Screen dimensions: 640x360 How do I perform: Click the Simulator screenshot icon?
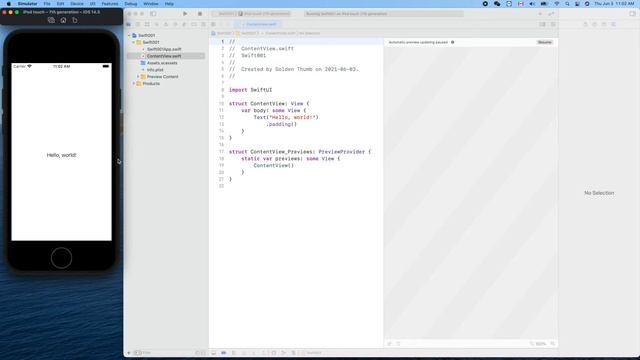click(51, 20)
